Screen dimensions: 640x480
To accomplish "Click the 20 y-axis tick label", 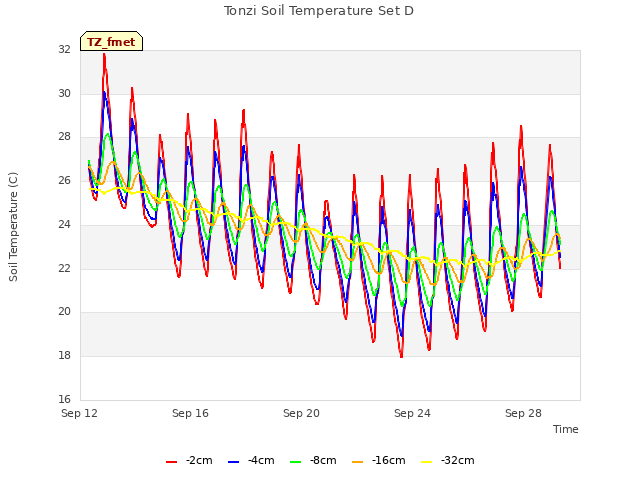I will pyautogui.click(x=64, y=312).
